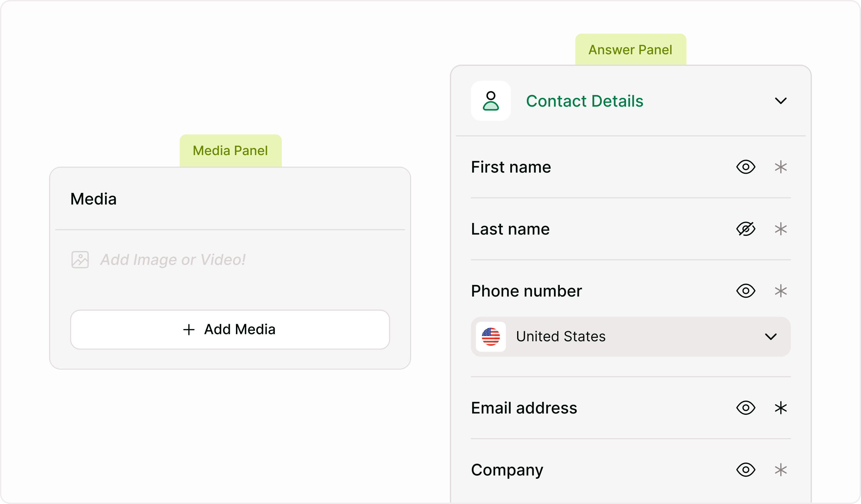Toggle visibility eye for First name

tap(746, 167)
